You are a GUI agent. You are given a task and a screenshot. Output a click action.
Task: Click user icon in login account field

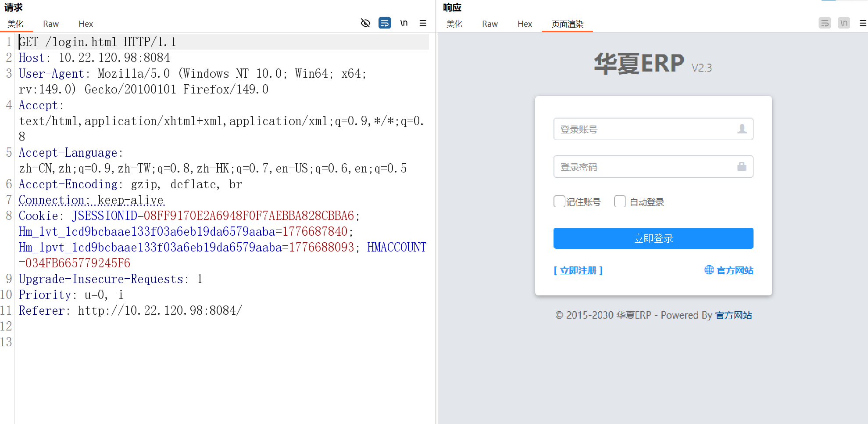click(x=742, y=129)
